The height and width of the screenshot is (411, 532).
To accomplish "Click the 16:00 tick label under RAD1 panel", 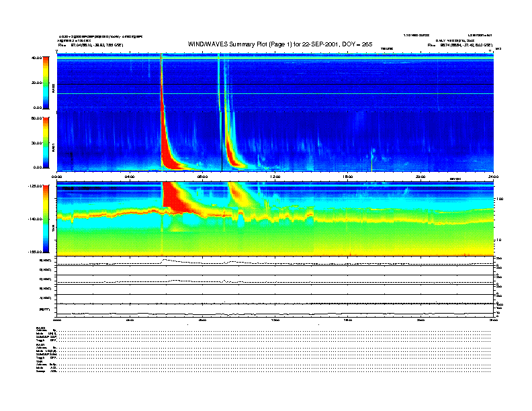I will click(348, 177).
